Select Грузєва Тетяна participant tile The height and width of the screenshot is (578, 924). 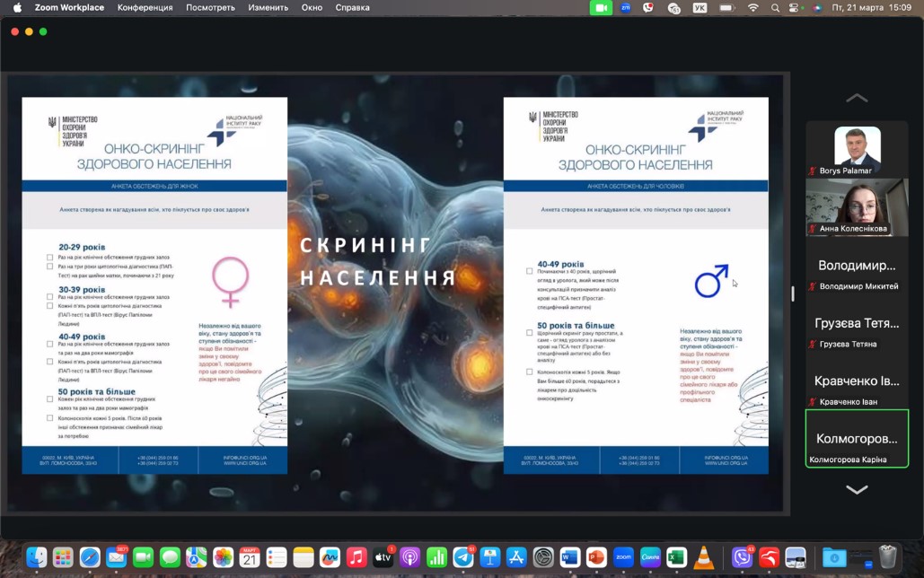coord(857,323)
